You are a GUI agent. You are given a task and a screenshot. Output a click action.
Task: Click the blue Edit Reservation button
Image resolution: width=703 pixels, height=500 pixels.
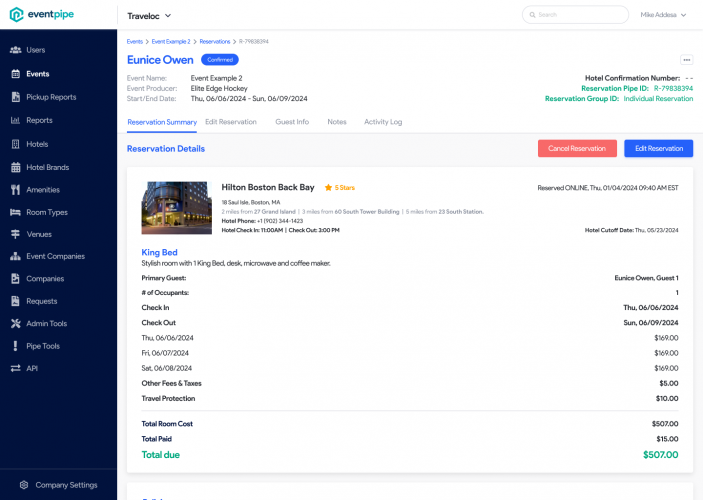coord(658,148)
